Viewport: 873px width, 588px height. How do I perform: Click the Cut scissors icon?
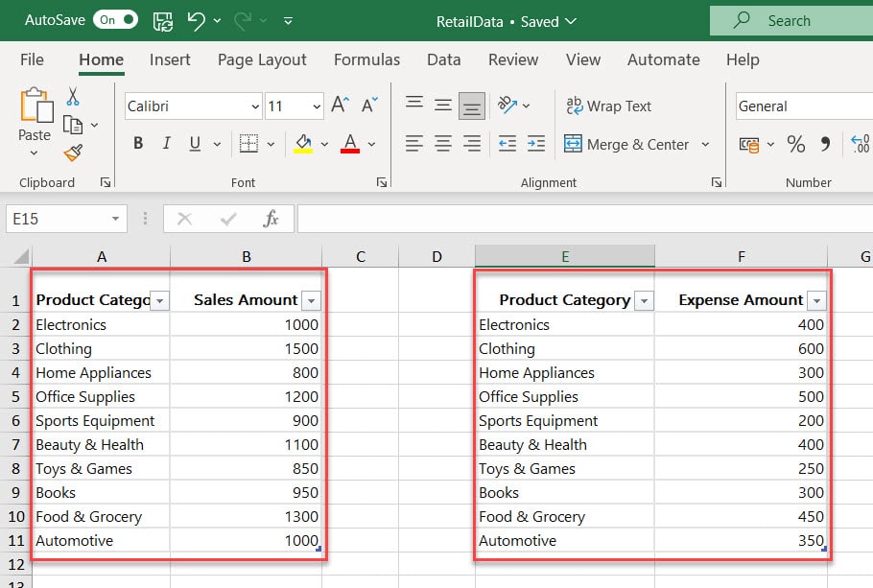pos(73,96)
